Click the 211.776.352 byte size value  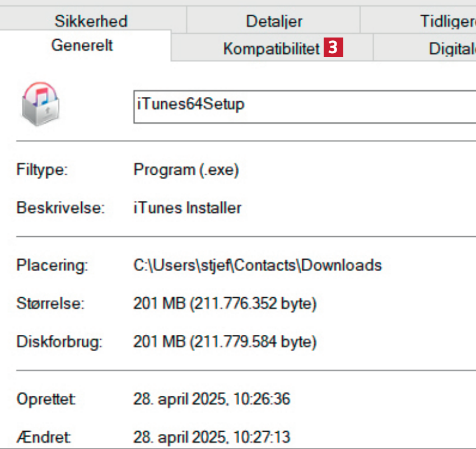click(x=225, y=304)
